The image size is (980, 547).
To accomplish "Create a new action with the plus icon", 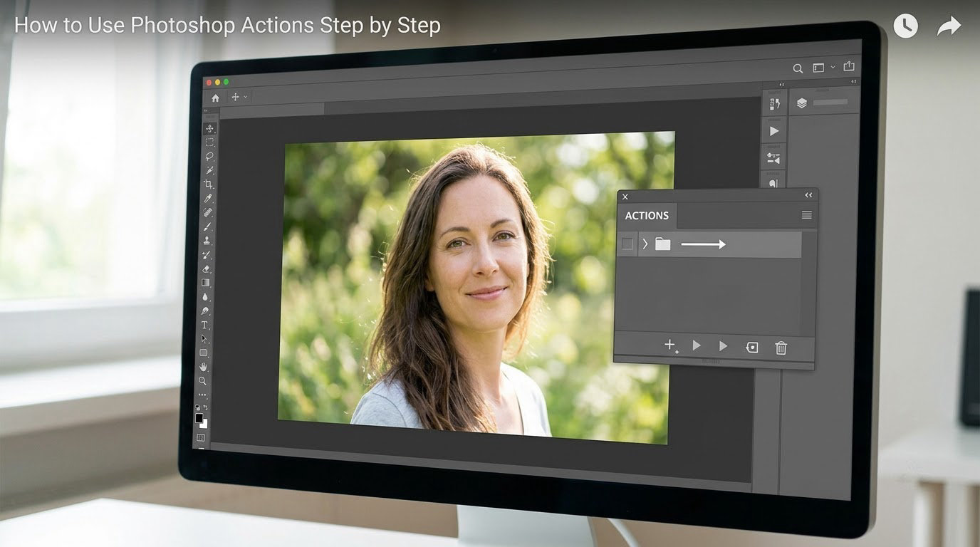I will point(671,346).
